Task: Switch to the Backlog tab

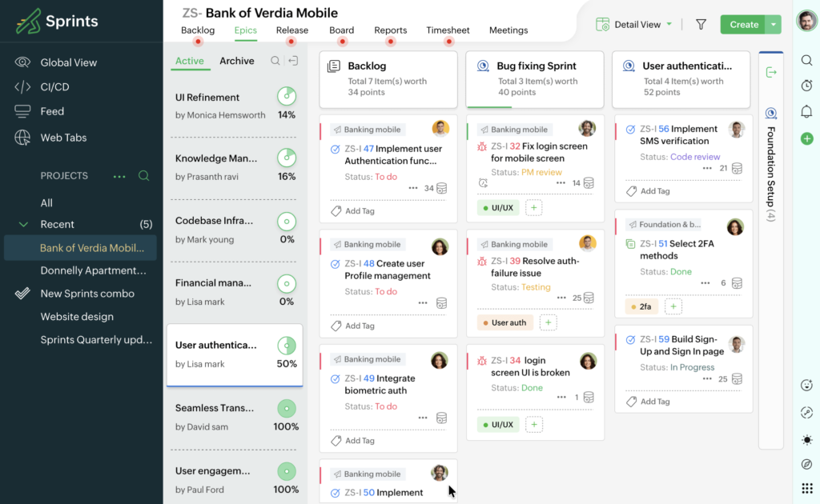Action: 198,30
